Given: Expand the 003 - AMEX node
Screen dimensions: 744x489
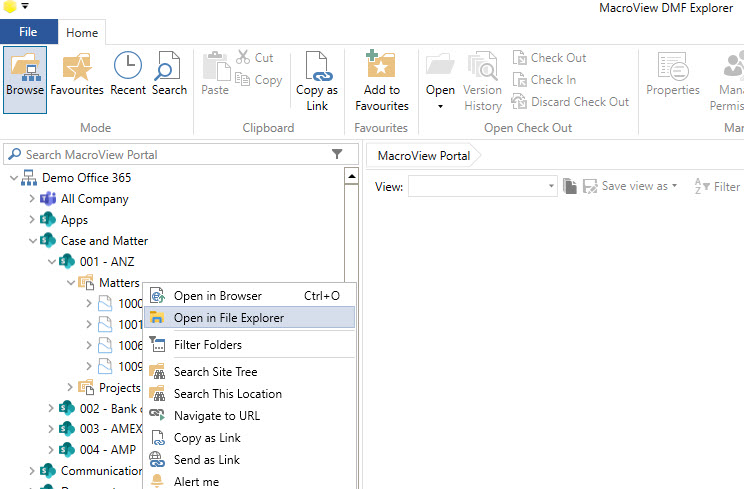Looking at the screenshot, I should 51,428.
